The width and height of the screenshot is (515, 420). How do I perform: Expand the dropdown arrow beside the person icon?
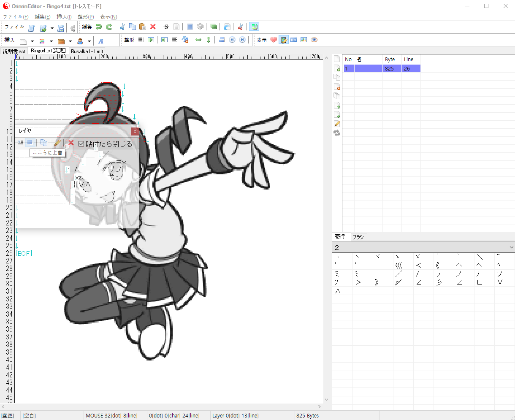click(89, 41)
